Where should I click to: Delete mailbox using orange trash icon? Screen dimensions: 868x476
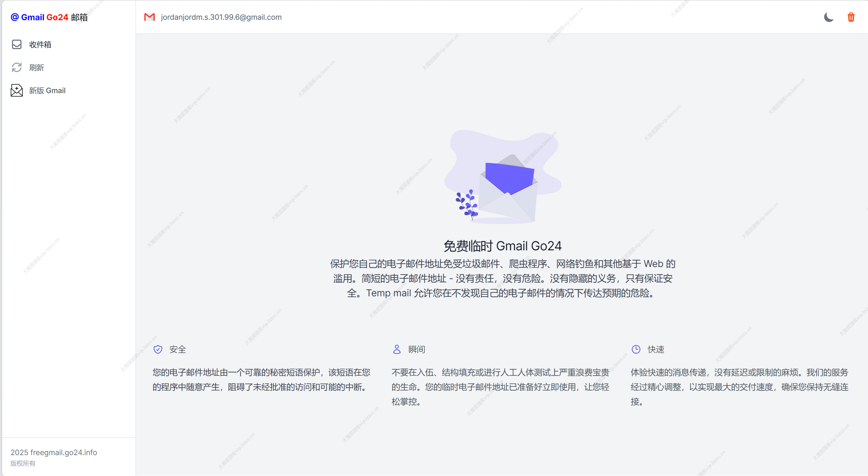click(x=851, y=17)
